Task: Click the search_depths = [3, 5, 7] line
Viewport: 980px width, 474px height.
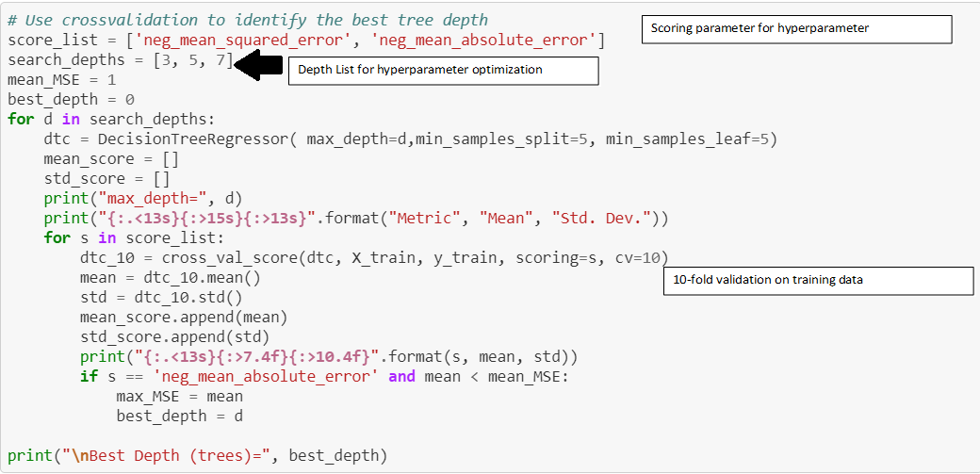Action: [121, 60]
